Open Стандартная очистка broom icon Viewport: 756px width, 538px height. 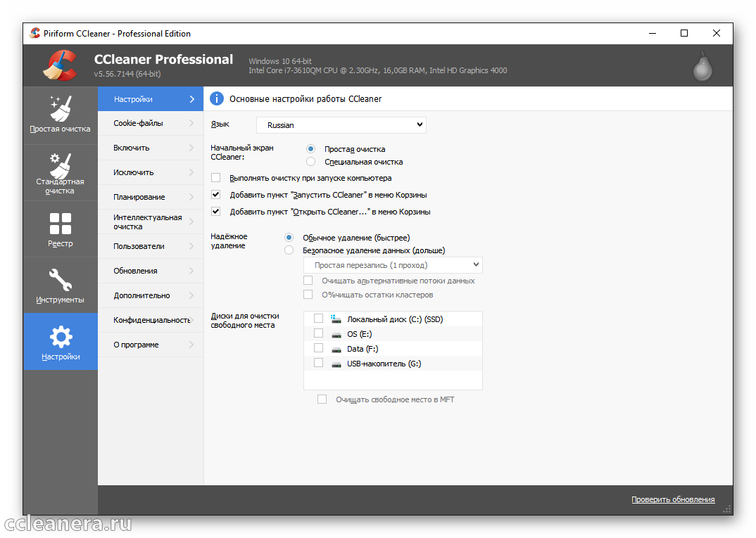point(60,166)
